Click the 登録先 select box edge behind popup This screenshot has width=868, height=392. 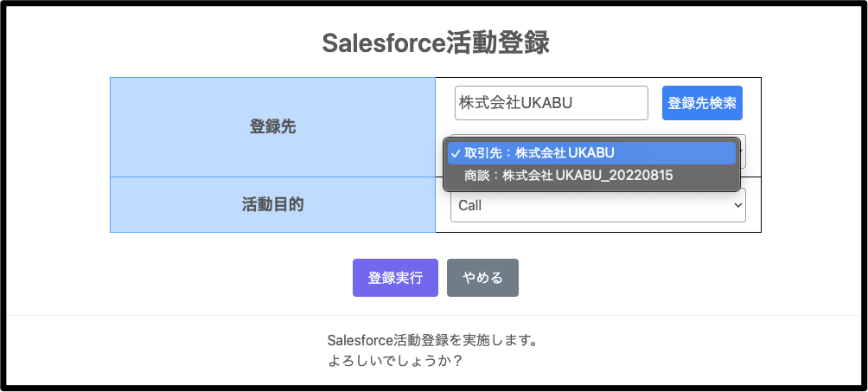coord(744,151)
